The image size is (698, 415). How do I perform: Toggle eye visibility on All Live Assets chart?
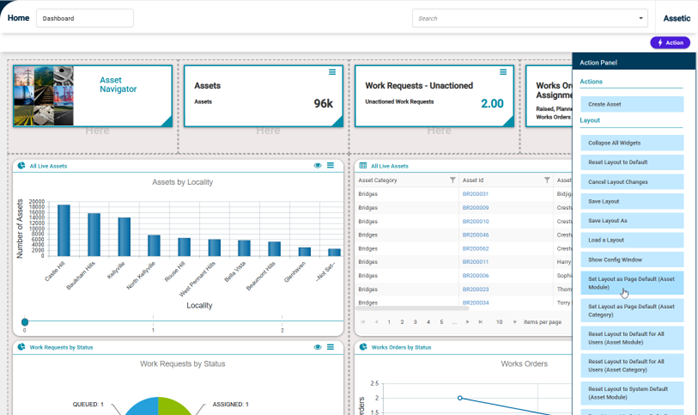coord(317,165)
